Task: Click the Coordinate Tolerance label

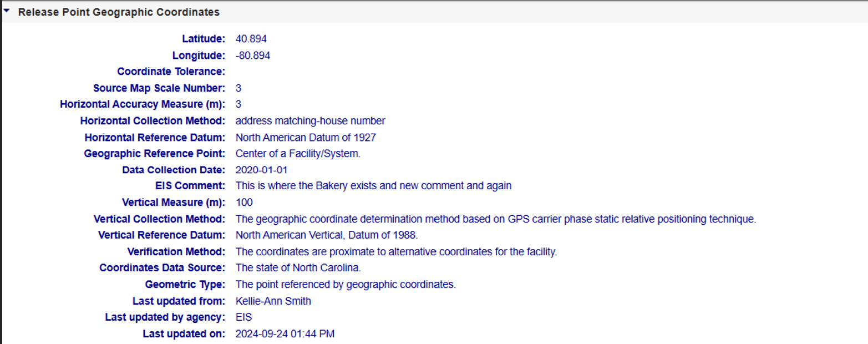Action: tap(171, 72)
